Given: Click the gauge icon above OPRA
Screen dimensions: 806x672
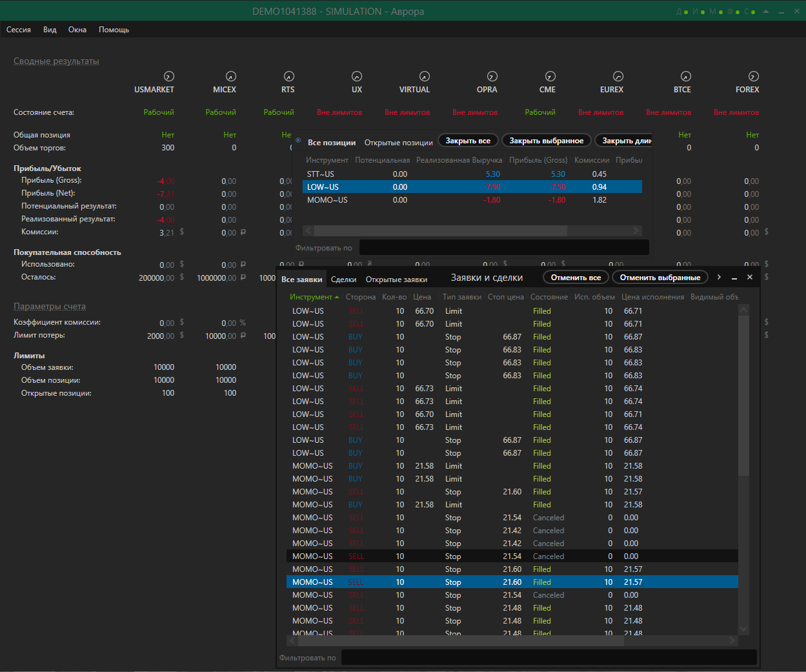Looking at the screenshot, I should pyautogui.click(x=492, y=76).
